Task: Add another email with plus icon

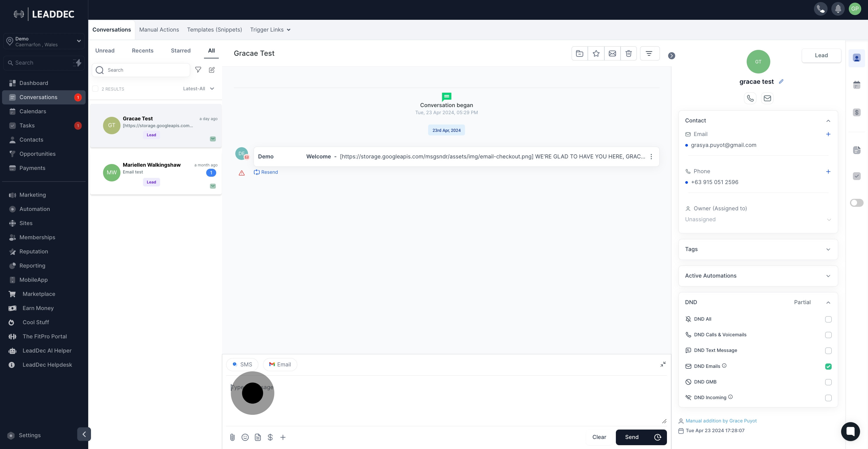Action: click(828, 134)
